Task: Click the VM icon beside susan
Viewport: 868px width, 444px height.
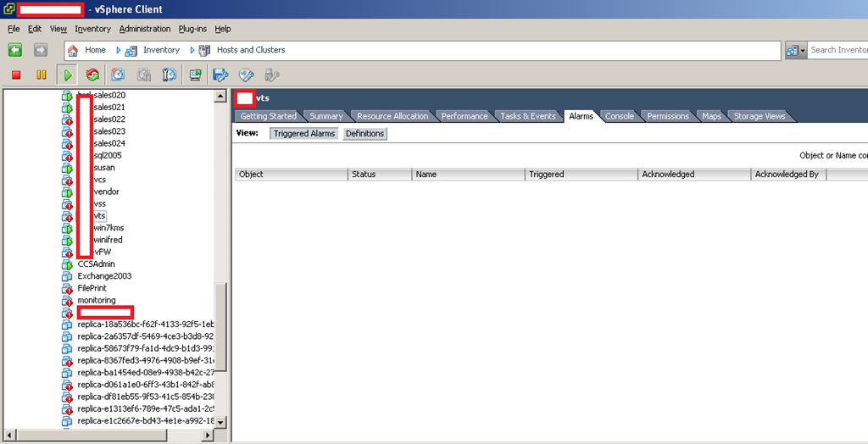Action: pyautogui.click(x=67, y=168)
